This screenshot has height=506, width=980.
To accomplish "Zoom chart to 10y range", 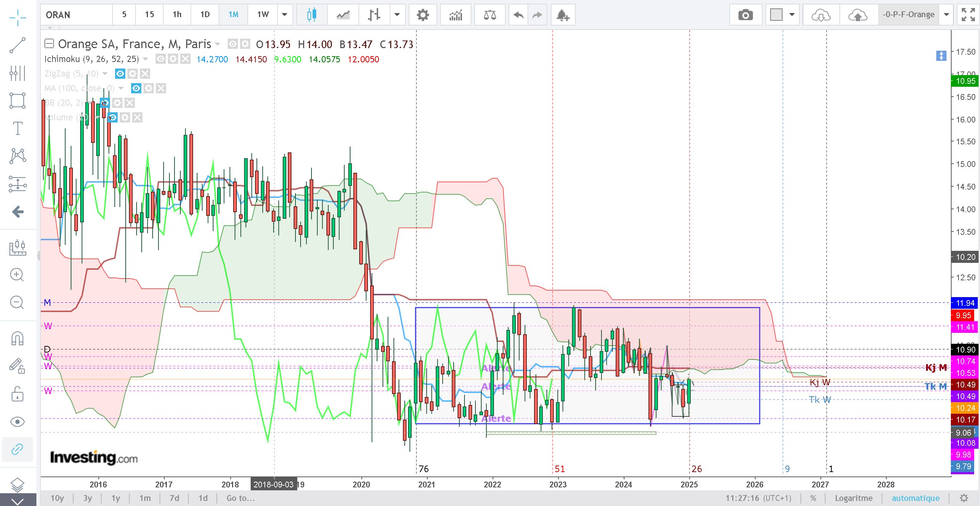I will 57,498.
